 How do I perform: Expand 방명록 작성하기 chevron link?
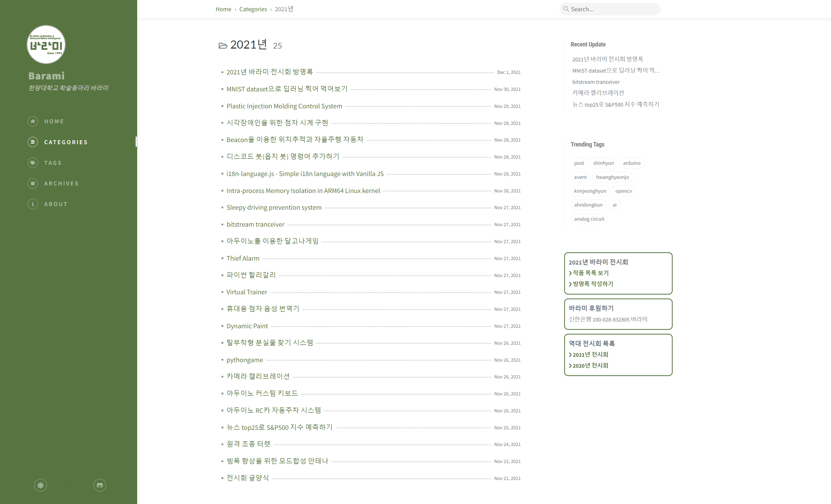[x=592, y=284]
